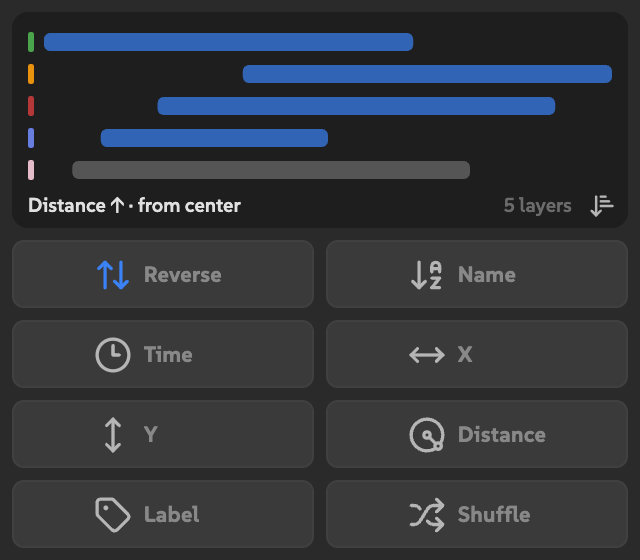The image size is (640, 560).
Task: Click the '5 layers' count text
Action: [537, 205]
